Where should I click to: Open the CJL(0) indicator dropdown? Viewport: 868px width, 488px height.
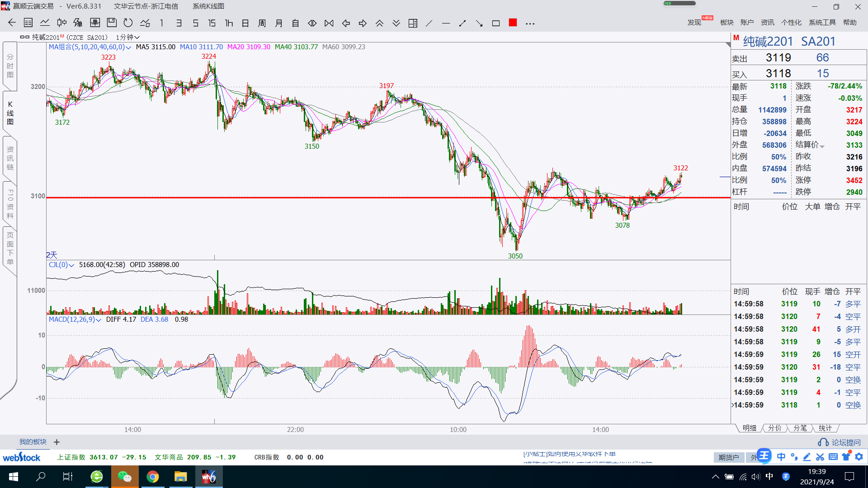(x=71, y=265)
